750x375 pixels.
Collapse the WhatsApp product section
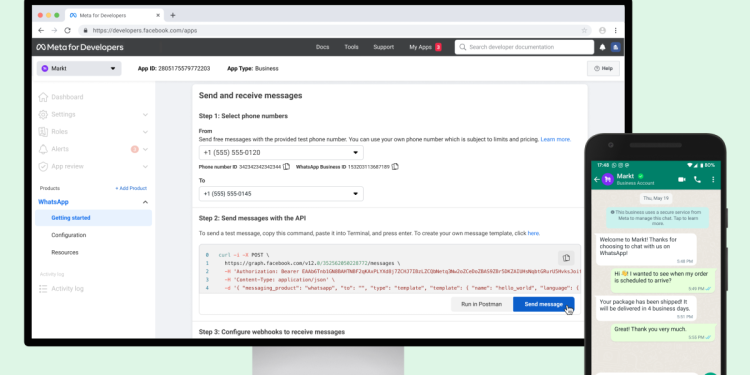[x=145, y=202]
